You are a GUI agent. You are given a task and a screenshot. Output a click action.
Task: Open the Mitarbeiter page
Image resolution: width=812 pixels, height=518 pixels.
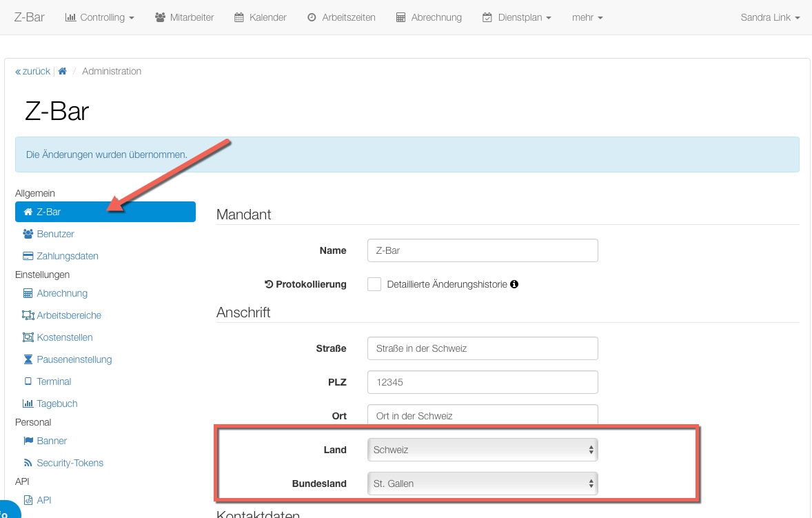pos(184,17)
